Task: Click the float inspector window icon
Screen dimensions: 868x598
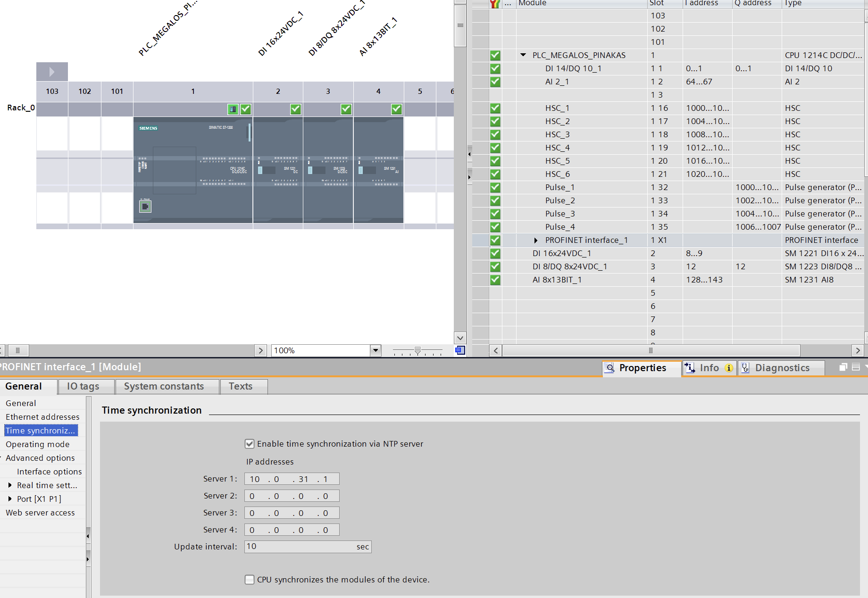Action: pos(843,367)
